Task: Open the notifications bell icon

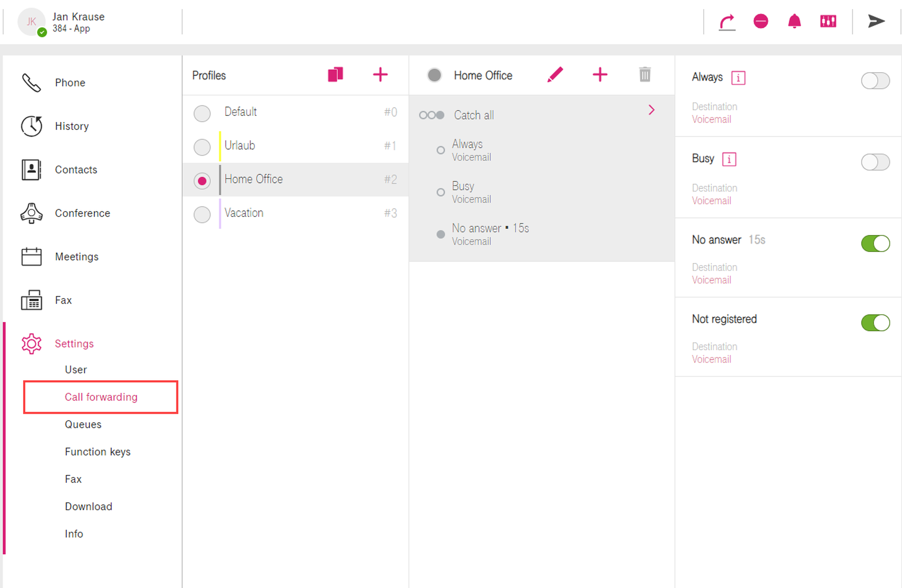Action: coord(794,21)
